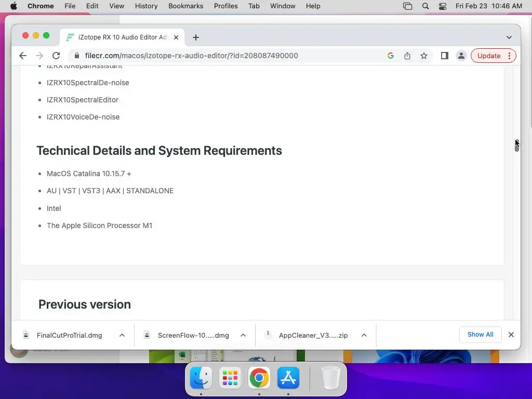Expand the tab search chevron
The height and width of the screenshot is (399, 532).
click(x=509, y=37)
